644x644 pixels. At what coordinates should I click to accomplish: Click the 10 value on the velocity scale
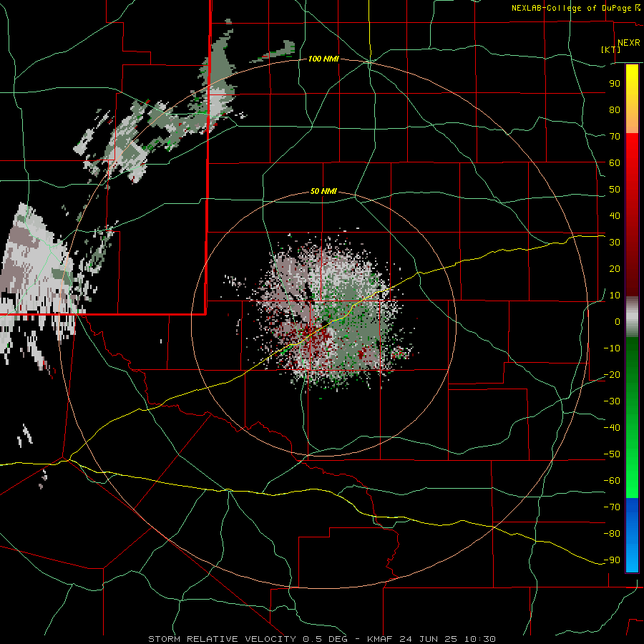click(615, 296)
